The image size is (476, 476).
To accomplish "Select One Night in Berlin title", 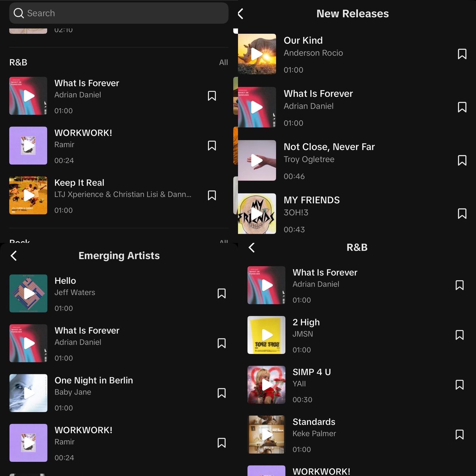I will (94, 380).
